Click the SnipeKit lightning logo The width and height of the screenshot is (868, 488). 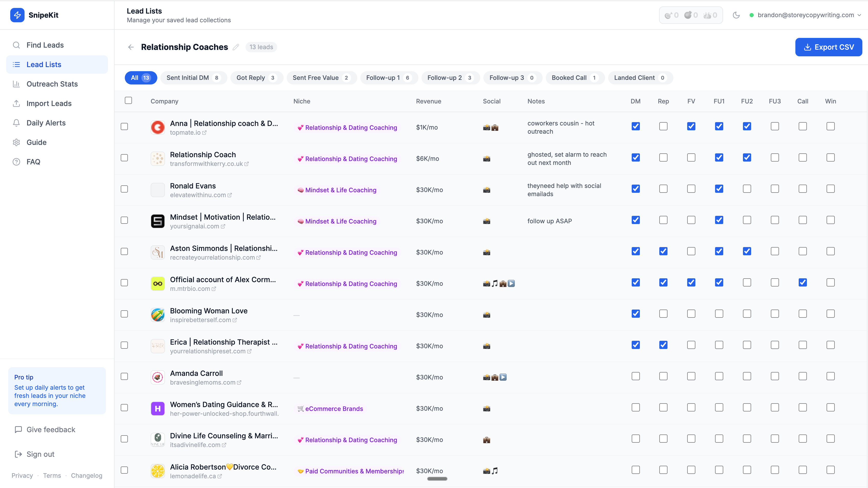(17, 15)
